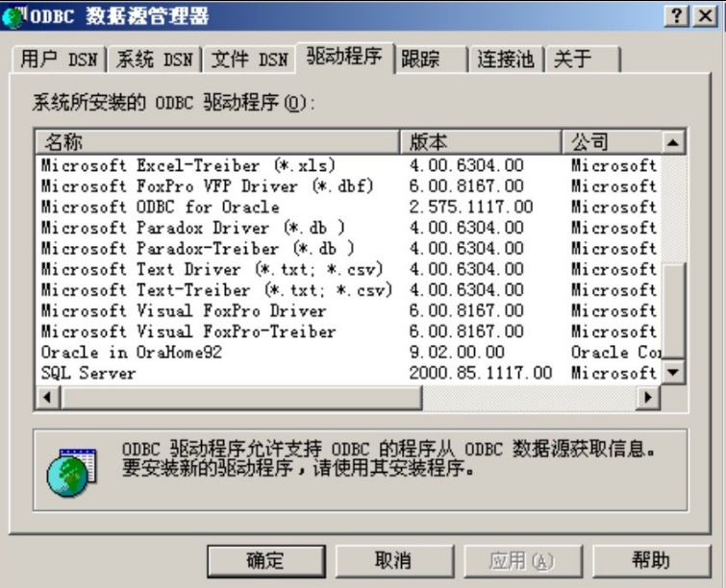This screenshot has height=588, width=726.
Task: Select Microsoft Excel-Treiber (*.xls) row
Action: 348,165
